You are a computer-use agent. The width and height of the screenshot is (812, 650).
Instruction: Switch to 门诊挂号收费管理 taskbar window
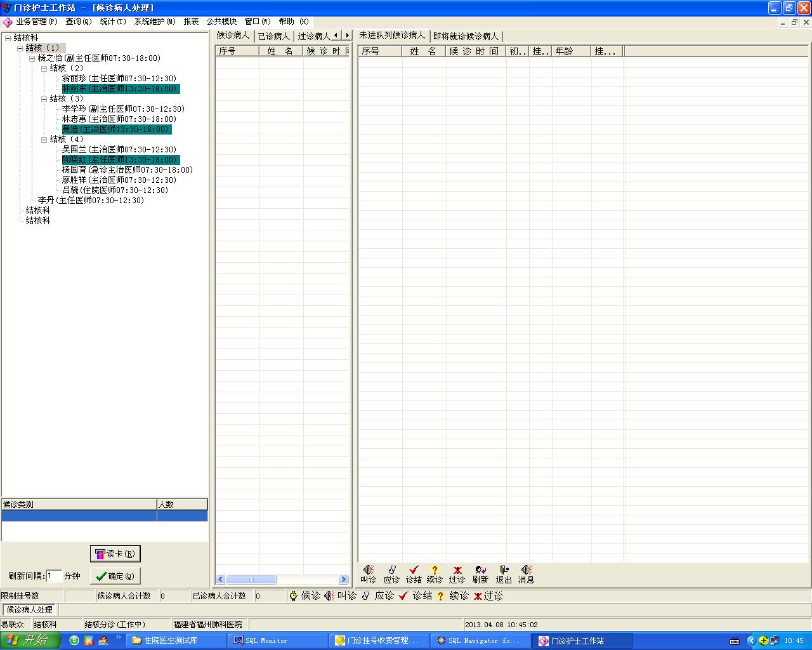coord(379,641)
